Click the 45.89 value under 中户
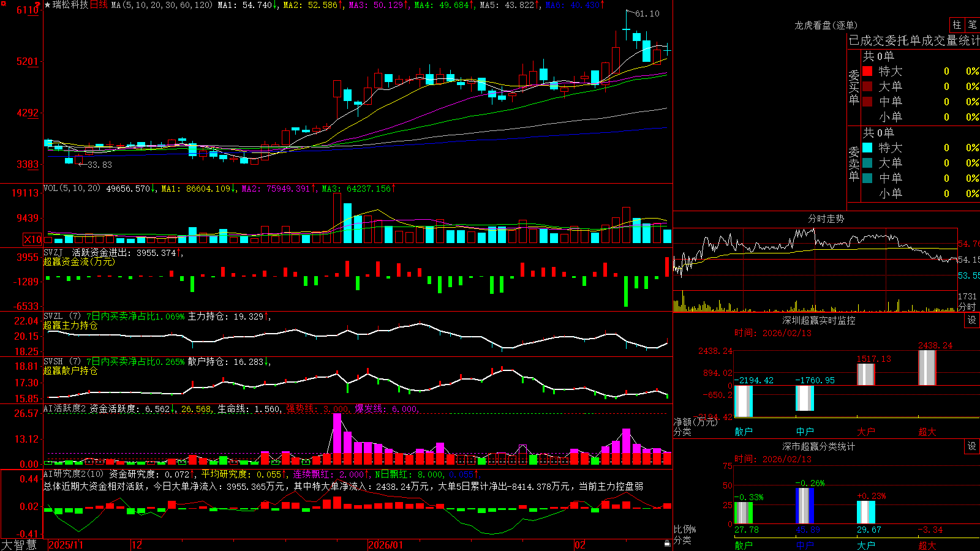The image size is (980, 551). coord(808,530)
